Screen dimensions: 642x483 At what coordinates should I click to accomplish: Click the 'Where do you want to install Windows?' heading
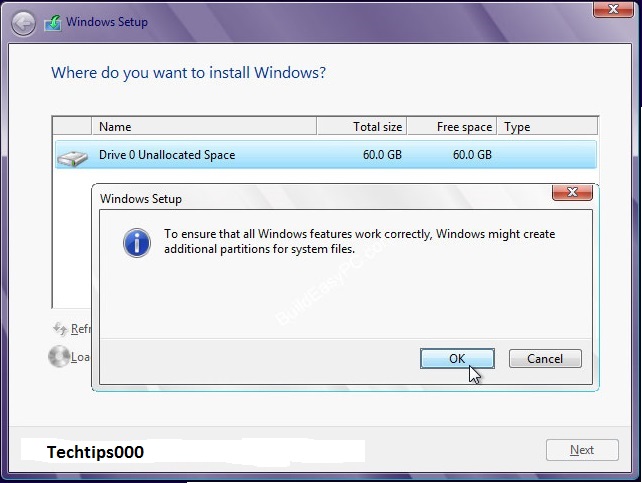[x=188, y=73]
